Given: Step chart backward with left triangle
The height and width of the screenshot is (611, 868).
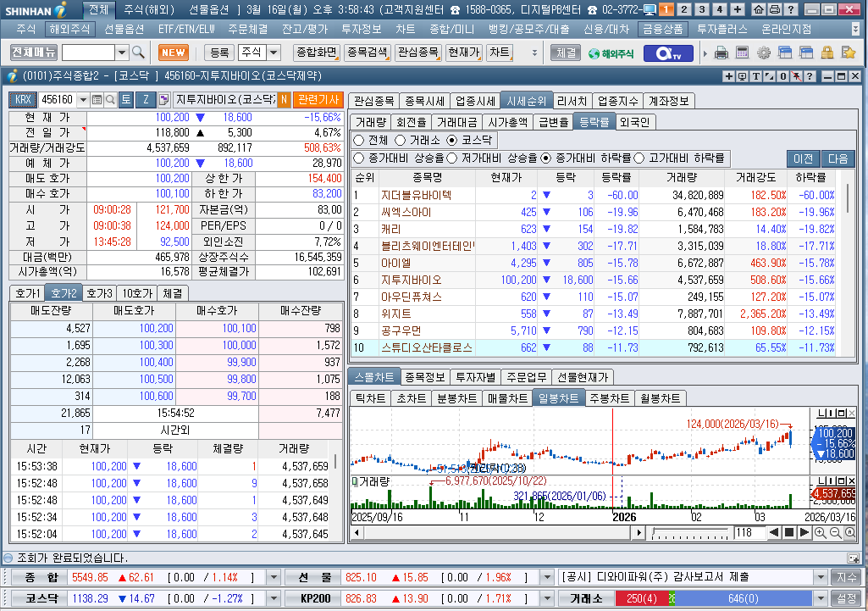Looking at the screenshot, I should click(x=775, y=533).
